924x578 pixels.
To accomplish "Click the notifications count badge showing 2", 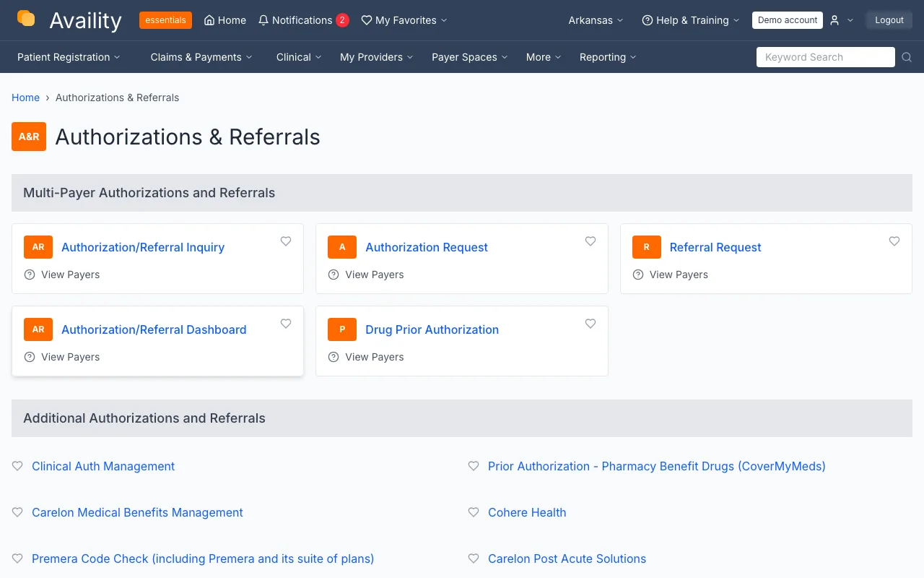I will (342, 20).
